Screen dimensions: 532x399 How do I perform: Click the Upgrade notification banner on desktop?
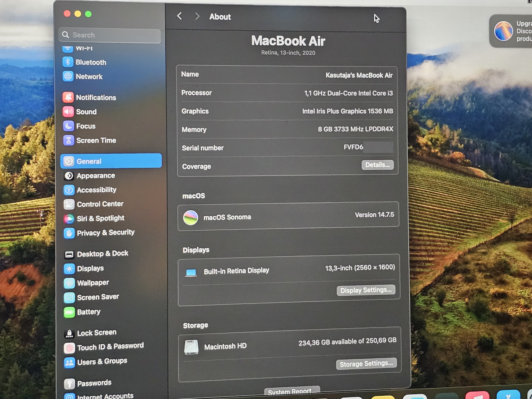(511, 31)
